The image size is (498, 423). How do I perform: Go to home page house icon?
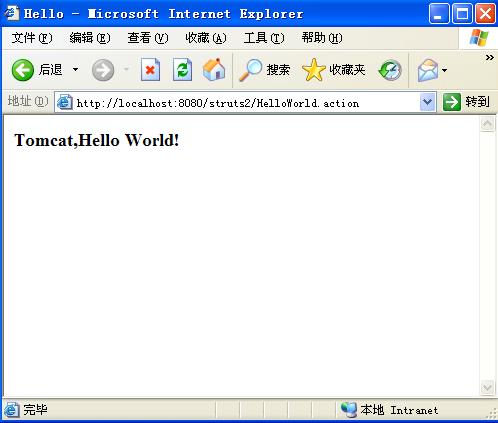pyautogui.click(x=214, y=70)
